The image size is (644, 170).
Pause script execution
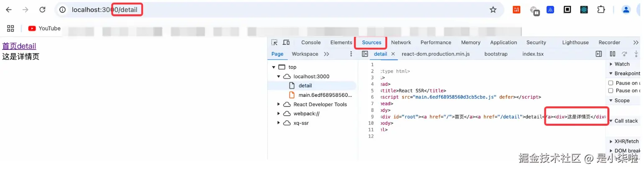[x=613, y=54]
